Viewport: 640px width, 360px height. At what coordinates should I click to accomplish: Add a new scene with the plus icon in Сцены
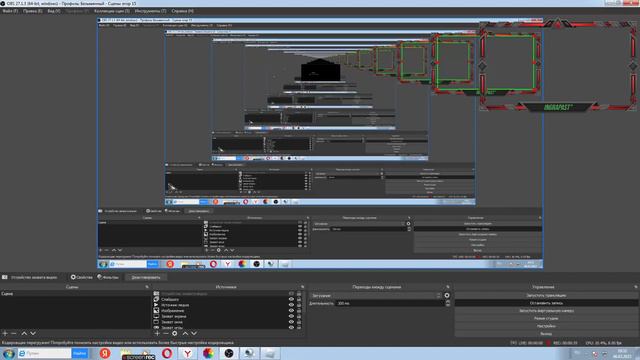pyautogui.click(x=5, y=333)
